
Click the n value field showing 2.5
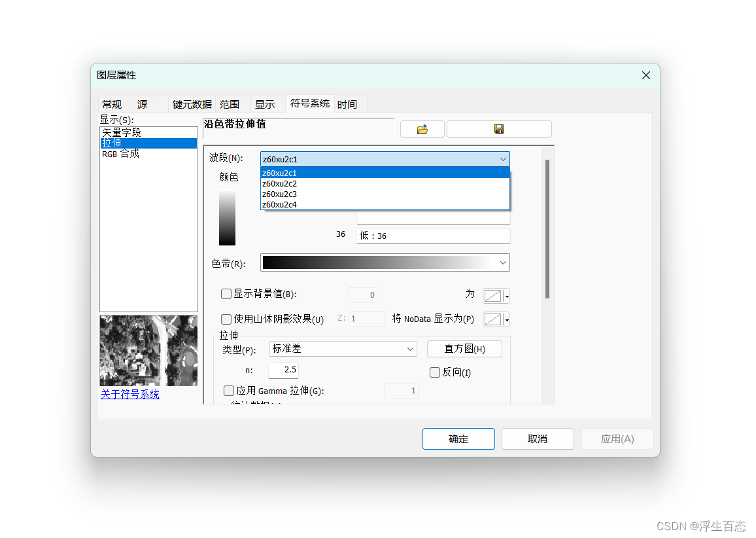284,370
